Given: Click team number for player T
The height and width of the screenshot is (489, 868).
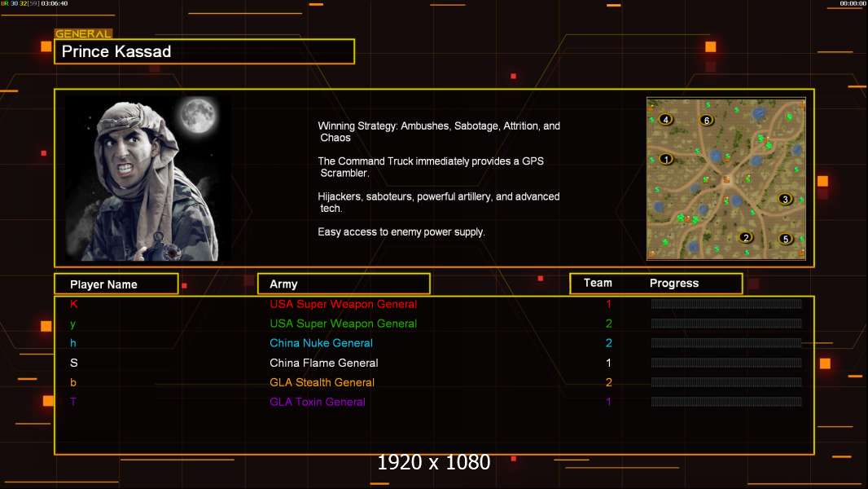Looking at the screenshot, I should coord(608,402).
